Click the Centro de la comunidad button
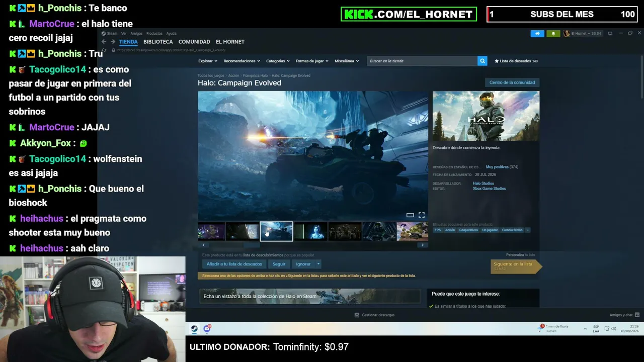Viewport: 644px width, 362px height. pos(512,82)
